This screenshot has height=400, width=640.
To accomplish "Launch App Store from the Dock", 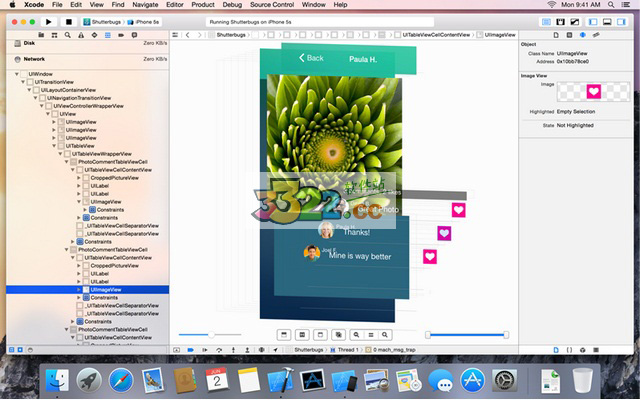I will [x=472, y=380].
